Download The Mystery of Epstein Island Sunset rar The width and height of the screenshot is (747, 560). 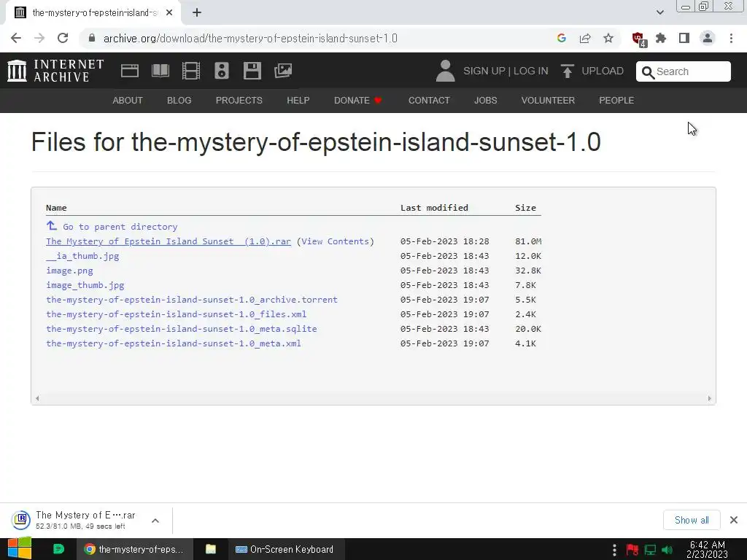[169, 241]
